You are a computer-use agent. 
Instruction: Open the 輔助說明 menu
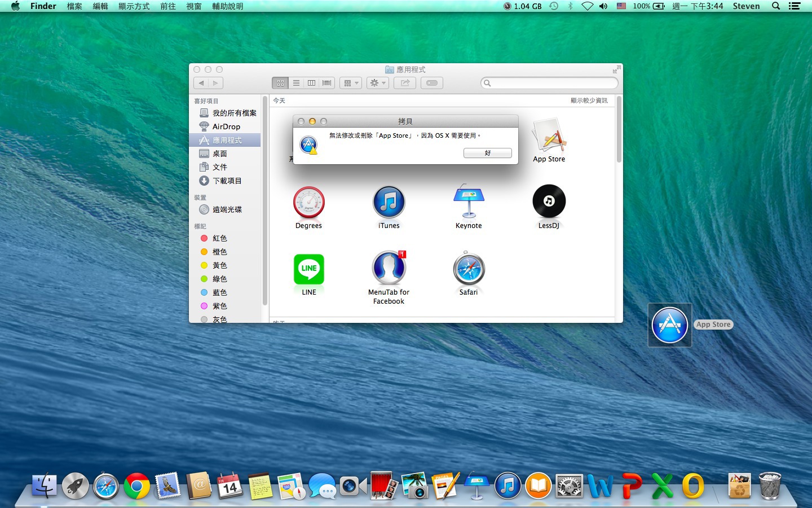click(228, 6)
